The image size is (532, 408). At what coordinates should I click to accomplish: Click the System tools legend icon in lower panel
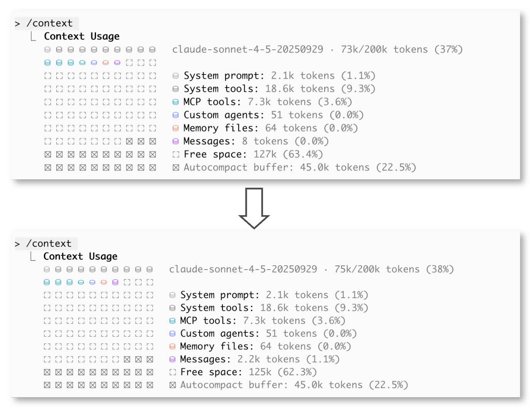[x=173, y=308]
